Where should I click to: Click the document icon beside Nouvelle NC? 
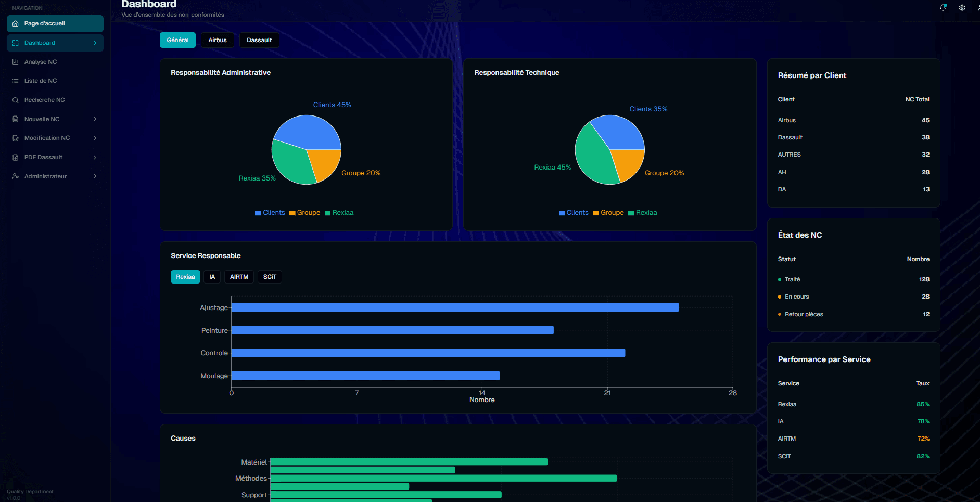16,119
